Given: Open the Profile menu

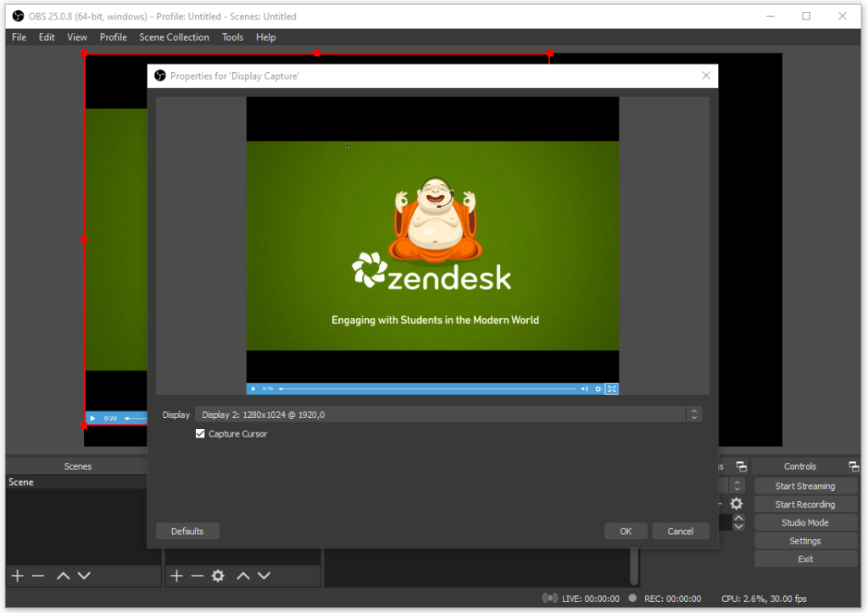Looking at the screenshot, I should click(x=113, y=37).
